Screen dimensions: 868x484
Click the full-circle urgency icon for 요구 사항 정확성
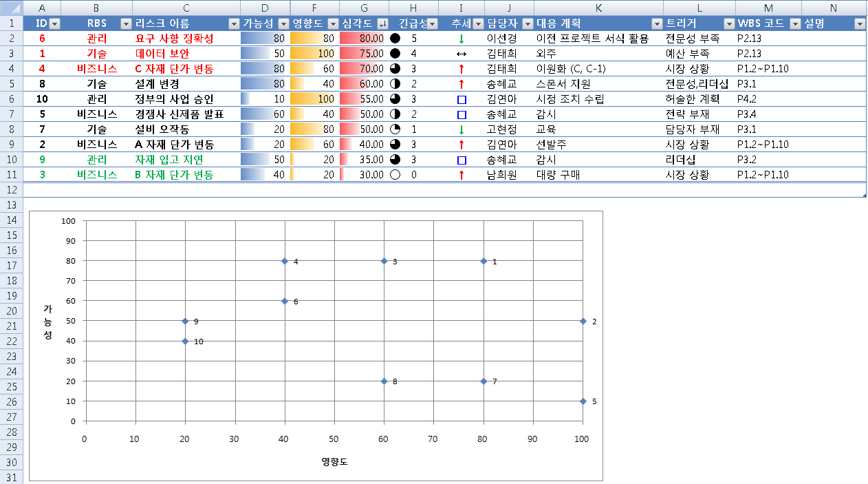point(395,39)
